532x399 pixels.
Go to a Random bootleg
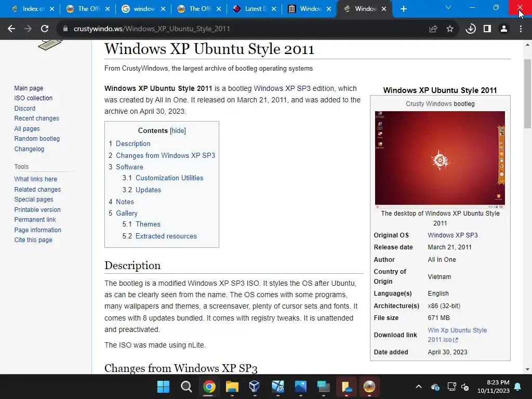37,139
